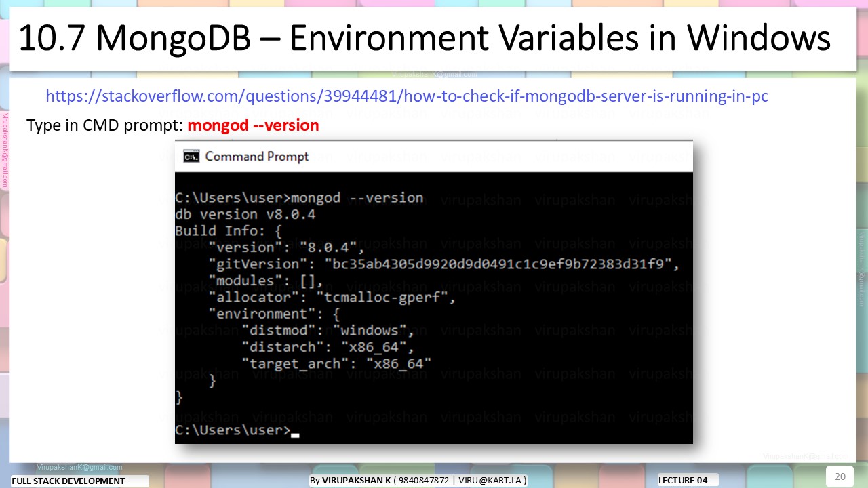
Task: Click the '"environment": {' line
Action: [275, 314]
